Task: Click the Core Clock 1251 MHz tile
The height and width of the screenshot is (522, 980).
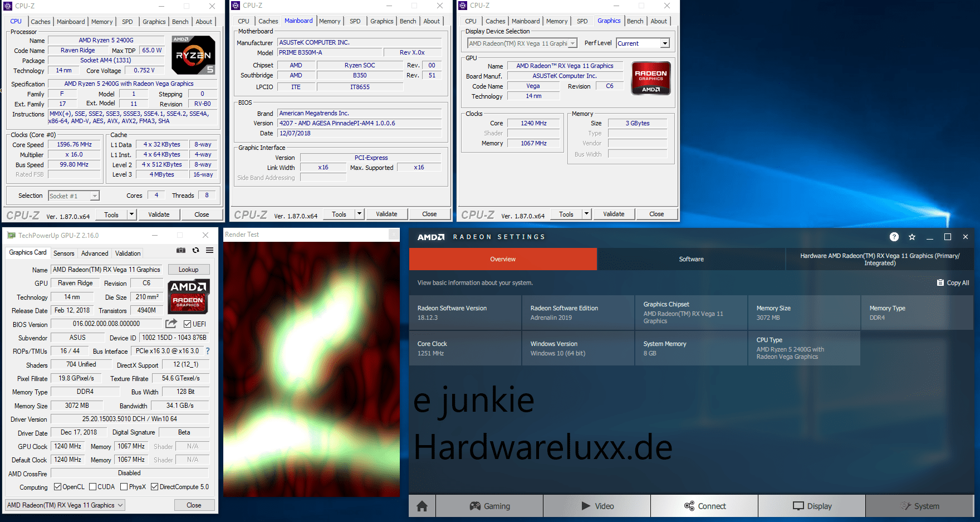Action: click(465, 348)
